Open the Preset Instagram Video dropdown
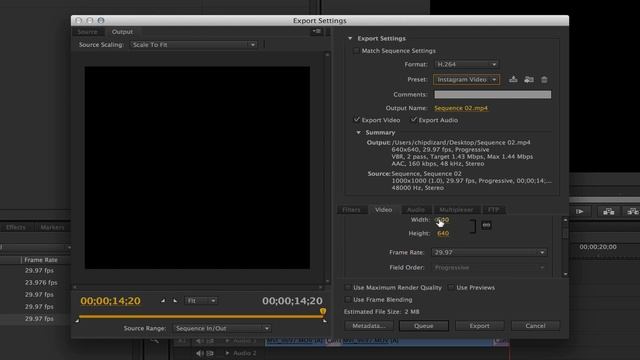Screen dimensions: 640x360 [467, 80]
